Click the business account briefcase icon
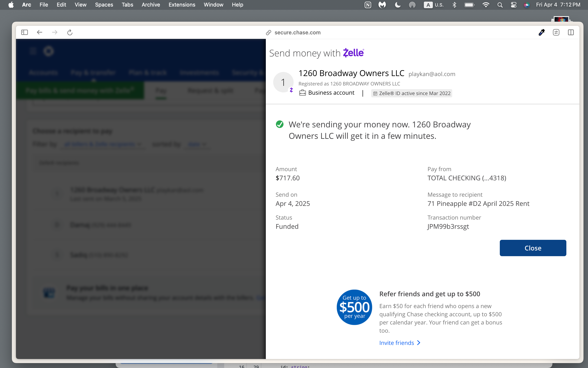The width and height of the screenshot is (588, 368). pos(303,93)
